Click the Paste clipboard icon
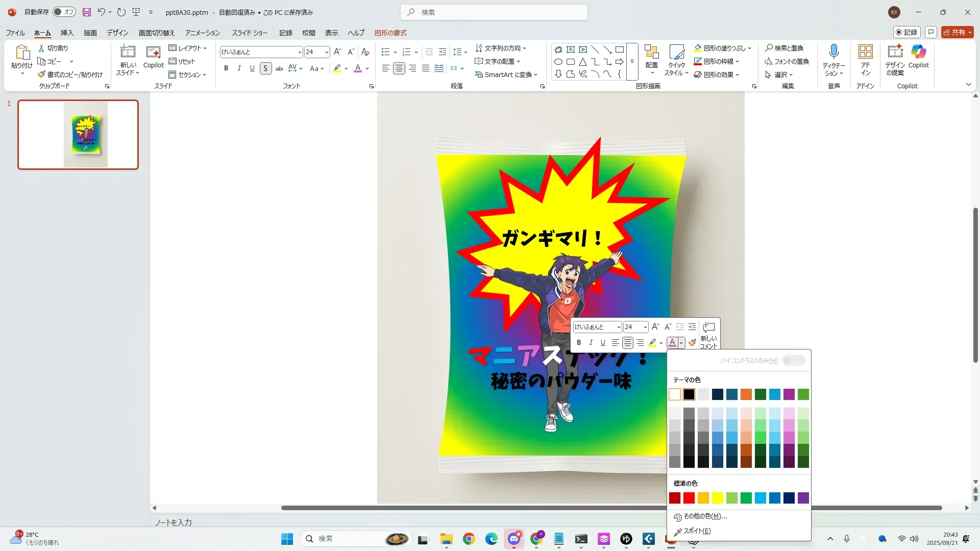Screen dimensions: 980x551 click(22, 52)
